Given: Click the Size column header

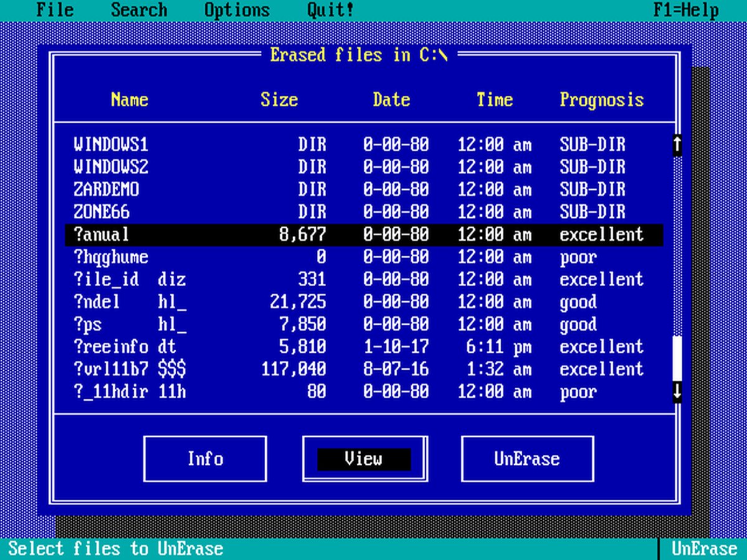Looking at the screenshot, I should click(x=279, y=100).
